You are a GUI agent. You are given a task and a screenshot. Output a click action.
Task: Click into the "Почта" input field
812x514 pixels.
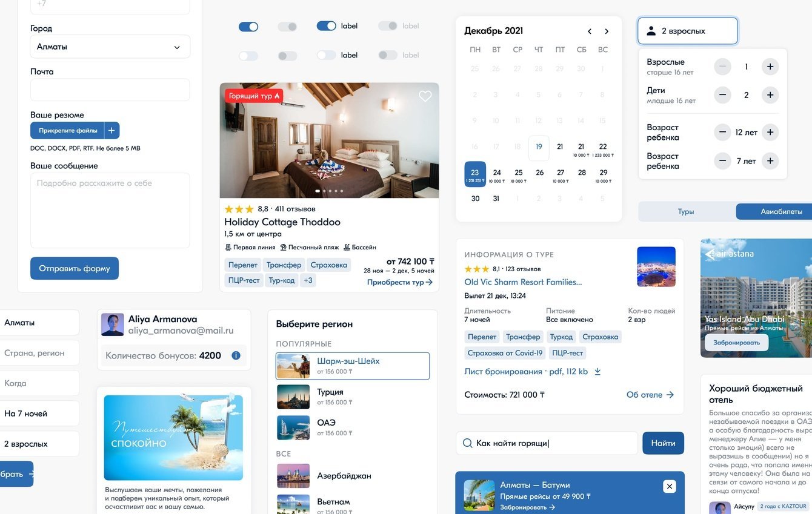(x=110, y=90)
